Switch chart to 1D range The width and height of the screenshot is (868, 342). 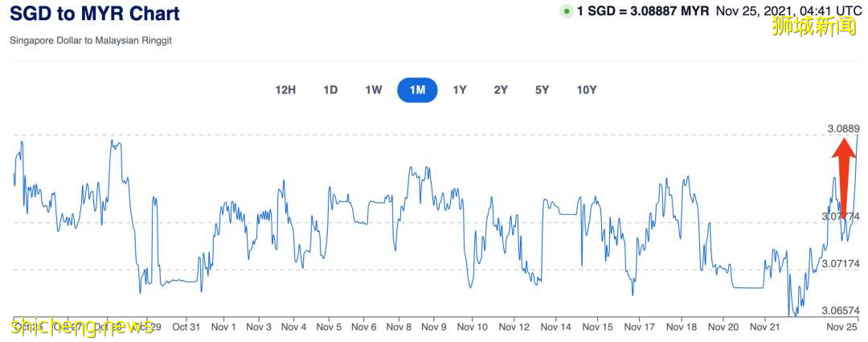330,90
